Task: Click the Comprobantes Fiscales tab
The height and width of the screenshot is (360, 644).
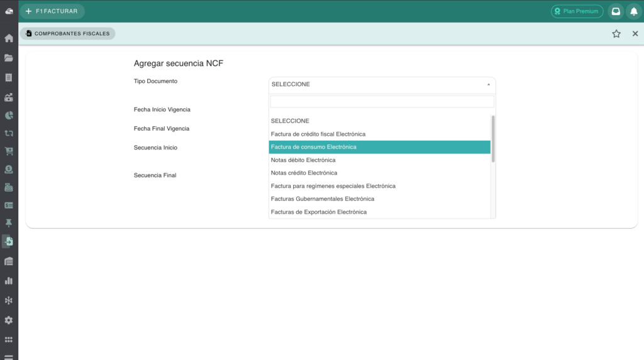Action: click(x=68, y=34)
